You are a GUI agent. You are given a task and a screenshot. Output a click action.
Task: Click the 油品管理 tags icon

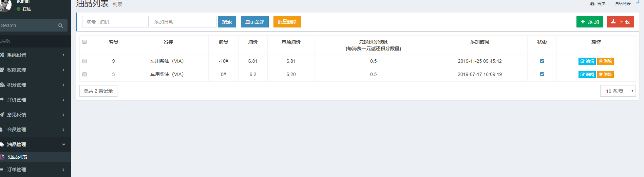[x=2, y=144]
